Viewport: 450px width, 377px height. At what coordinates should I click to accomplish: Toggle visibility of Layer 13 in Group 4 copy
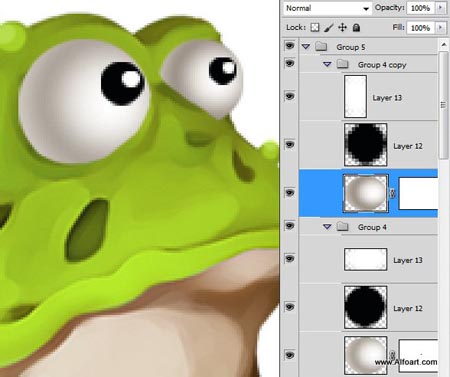pos(289,96)
